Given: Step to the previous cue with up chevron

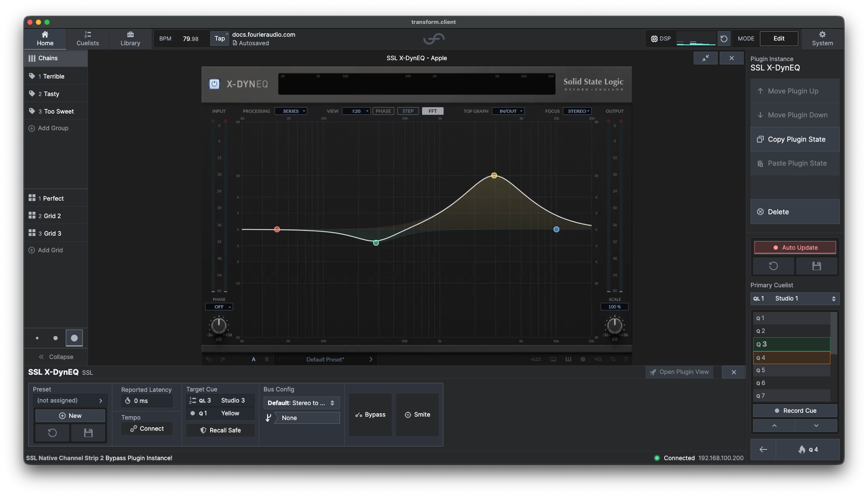Looking at the screenshot, I should (774, 426).
